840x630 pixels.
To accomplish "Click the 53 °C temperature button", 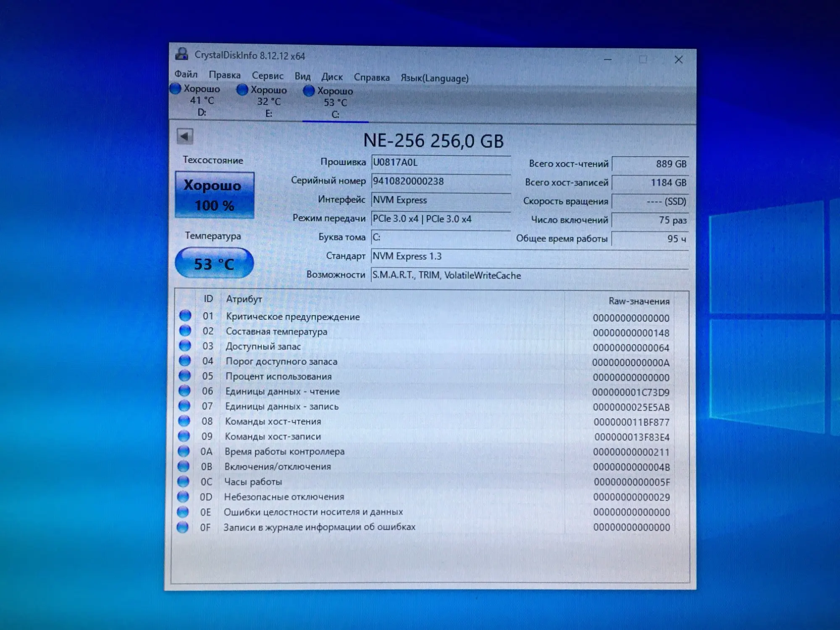I will 214,263.
